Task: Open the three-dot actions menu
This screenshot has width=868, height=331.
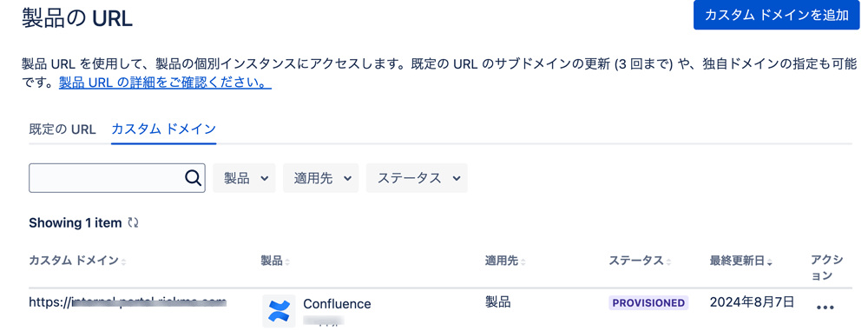Action: click(825, 308)
